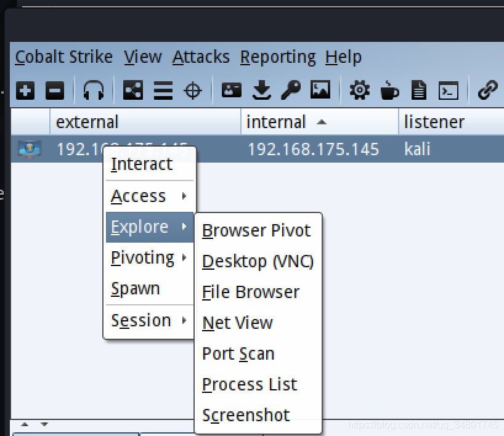Choose Interact from the context menu
504x436 pixels.
click(150, 164)
